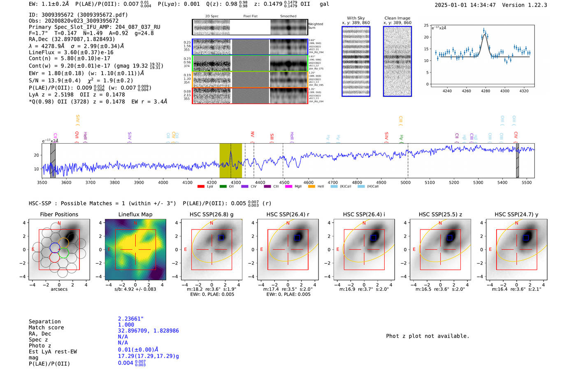Image resolution: width=576 pixels, height=392 pixels.
Task: Click the Cont(n) = 5.80 line
Action: point(70,58)
